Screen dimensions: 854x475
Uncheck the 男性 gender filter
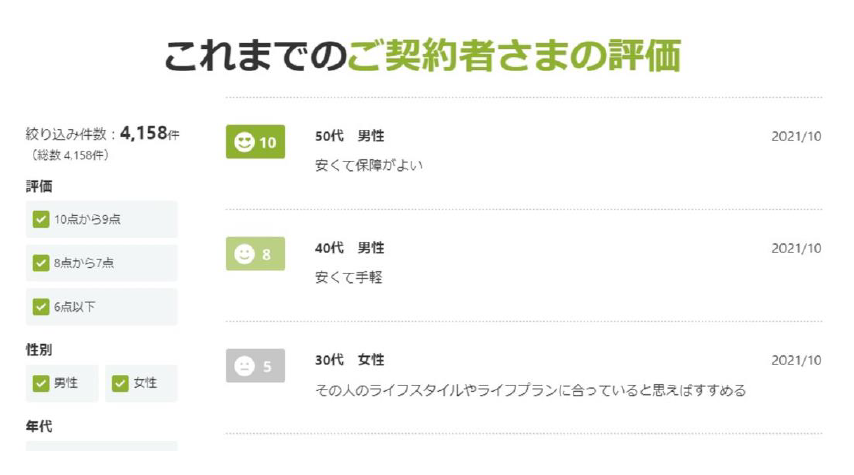41,383
